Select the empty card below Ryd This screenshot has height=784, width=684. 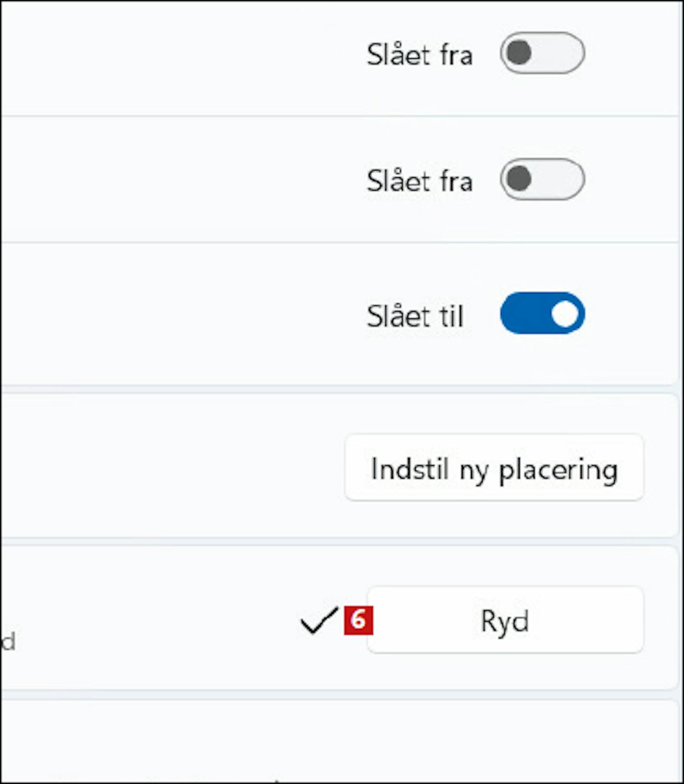(340, 741)
